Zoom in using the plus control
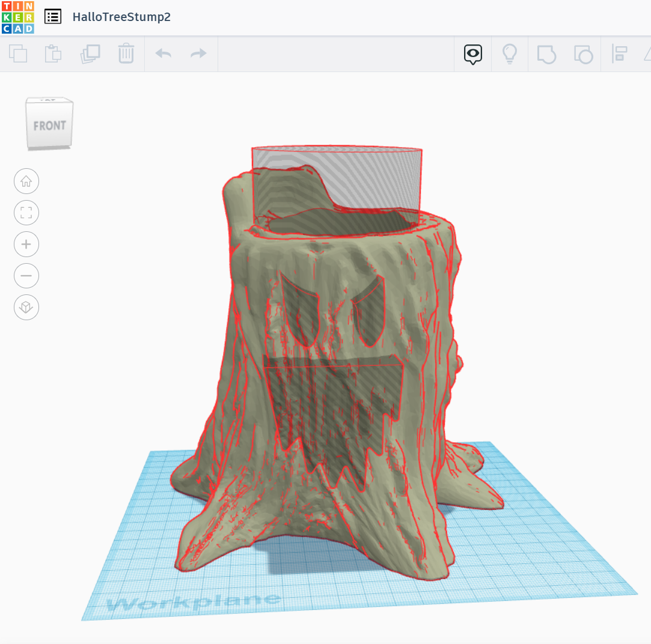The image size is (651, 644). click(26, 244)
